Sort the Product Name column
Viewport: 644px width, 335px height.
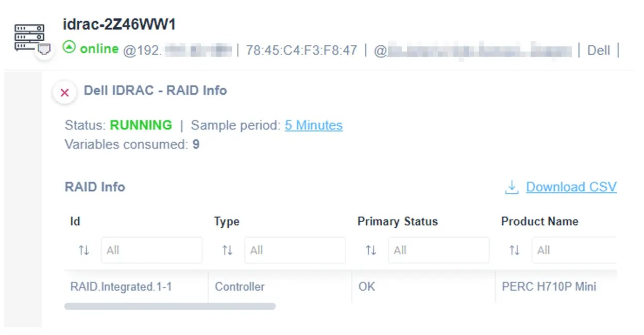point(514,250)
